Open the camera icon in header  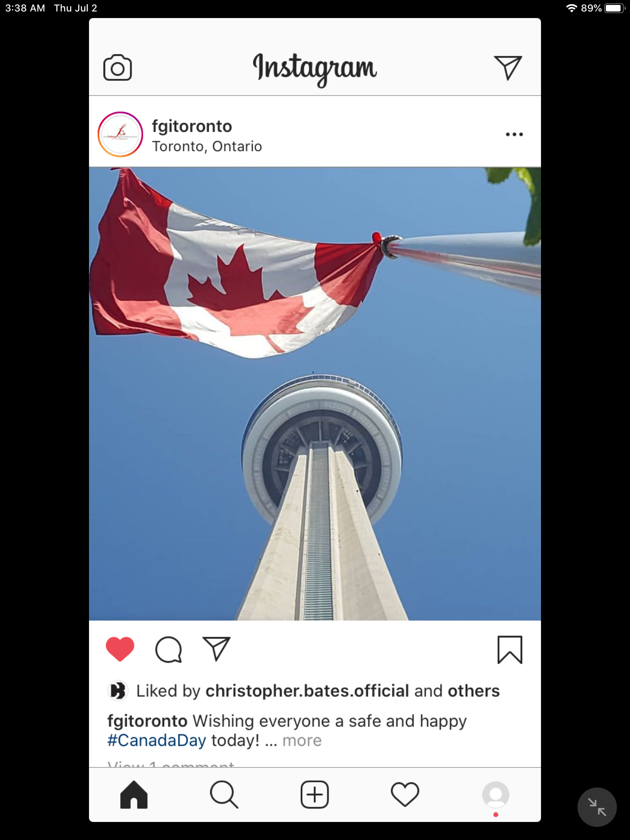pos(117,68)
